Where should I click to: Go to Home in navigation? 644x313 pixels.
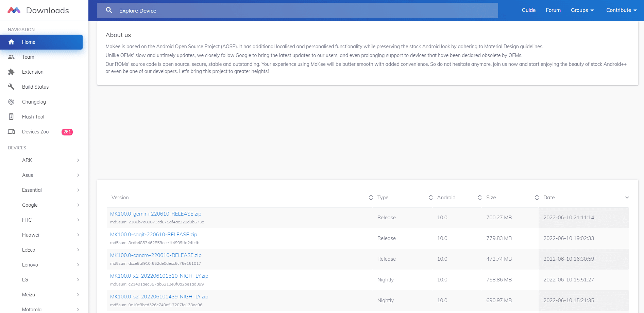coord(41,42)
